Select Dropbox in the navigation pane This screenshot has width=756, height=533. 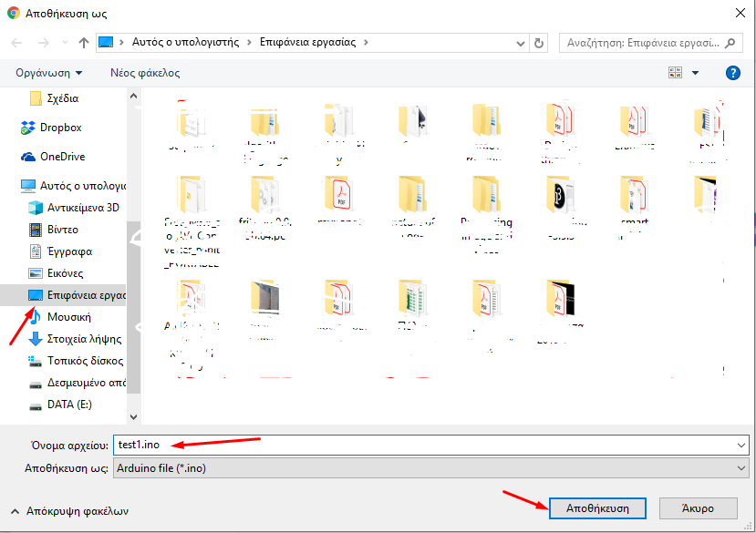pos(60,128)
